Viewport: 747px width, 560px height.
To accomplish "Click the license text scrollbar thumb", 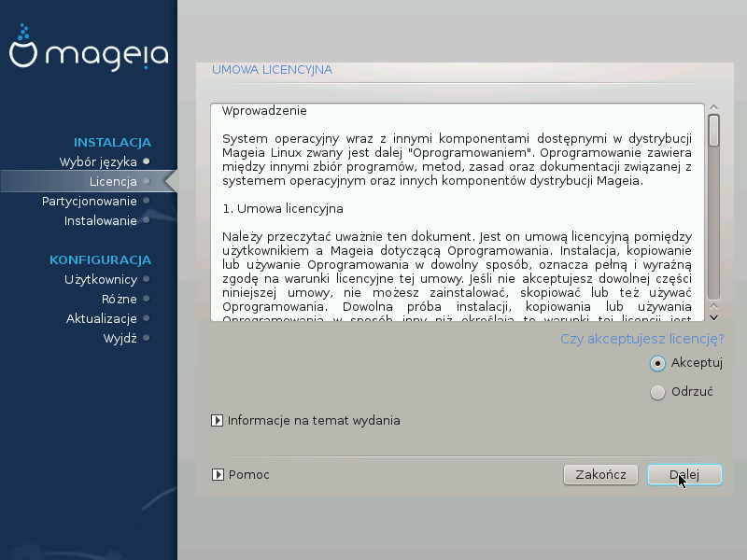I will [x=713, y=131].
